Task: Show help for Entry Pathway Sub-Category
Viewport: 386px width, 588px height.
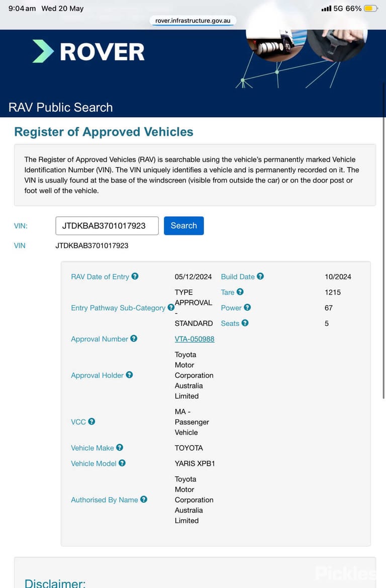Action: [x=171, y=307]
